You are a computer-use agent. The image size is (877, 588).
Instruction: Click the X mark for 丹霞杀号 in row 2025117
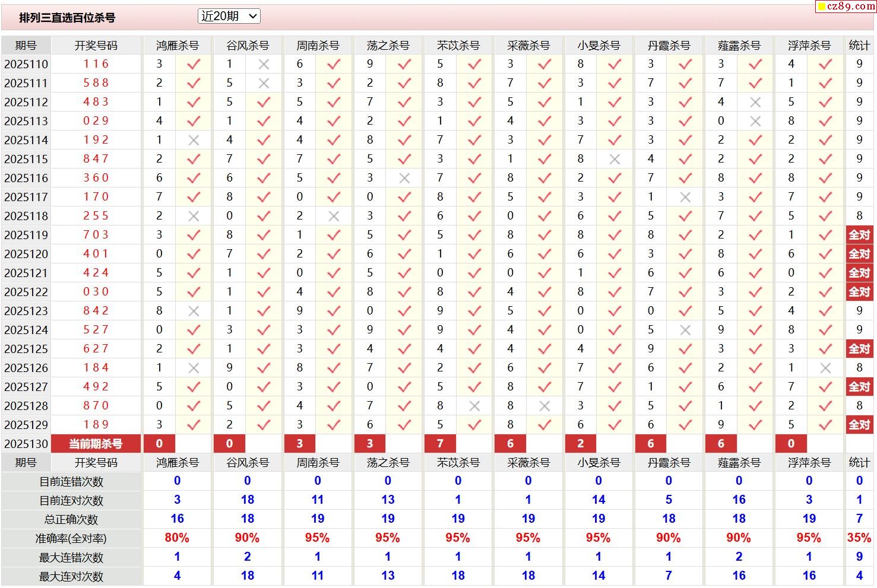pyautogui.click(x=685, y=197)
